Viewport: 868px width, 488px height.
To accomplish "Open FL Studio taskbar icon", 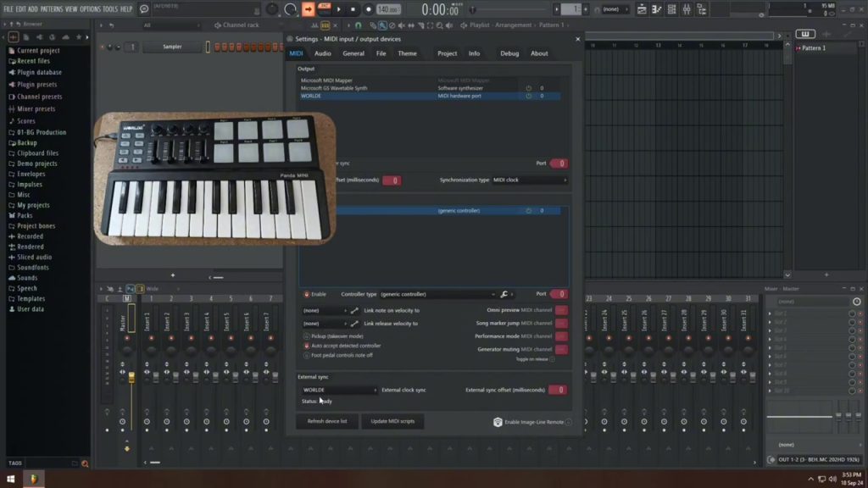I will coord(34,479).
